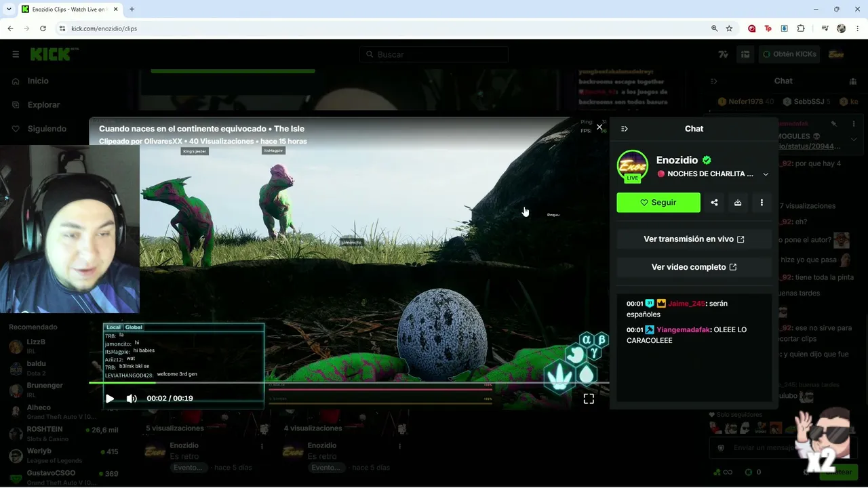Expand the NOCHES DE CHARLITA stream title
The width and height of the screenshot is (868, 488).
(766, 174)
